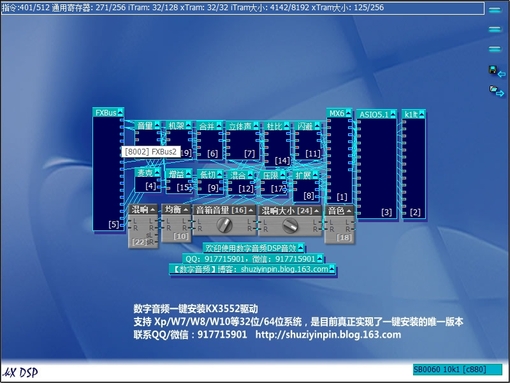Click the triangle on the 合并 block
The height and width of the screenshot is (383, 510).
pyautogui.click(x=219, y=126)
